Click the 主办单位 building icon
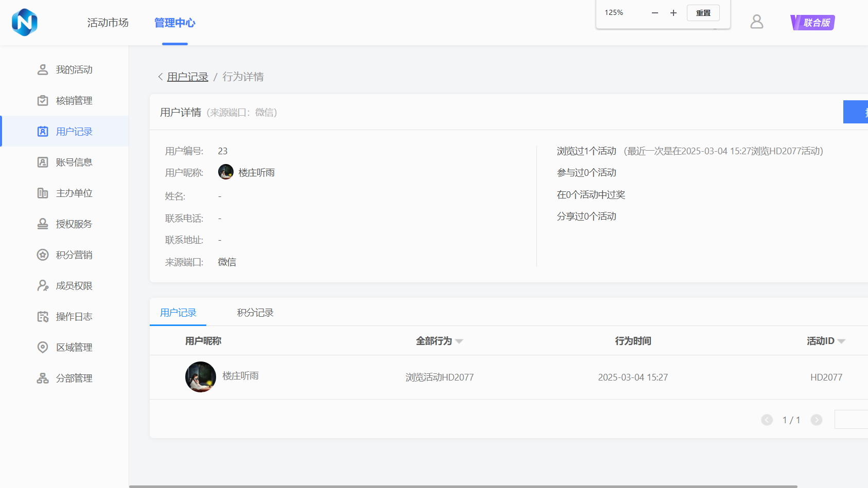The width and height of the screenshot is (868, 488). click(43, 193)
